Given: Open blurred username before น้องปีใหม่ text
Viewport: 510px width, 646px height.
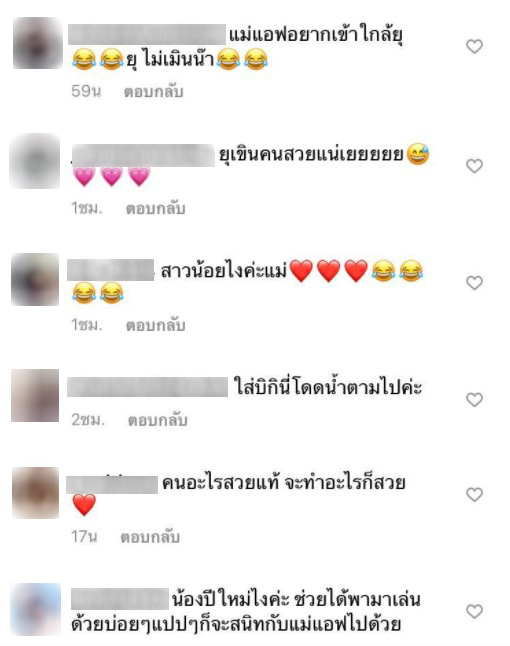Looking at the screenshot, I should (x=120, y=599).
